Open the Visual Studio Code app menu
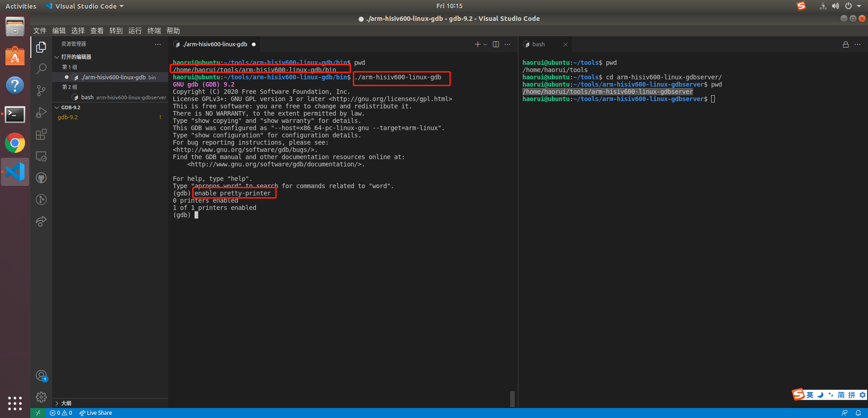Viewport: 868px width, 418px height. point(85,6)
